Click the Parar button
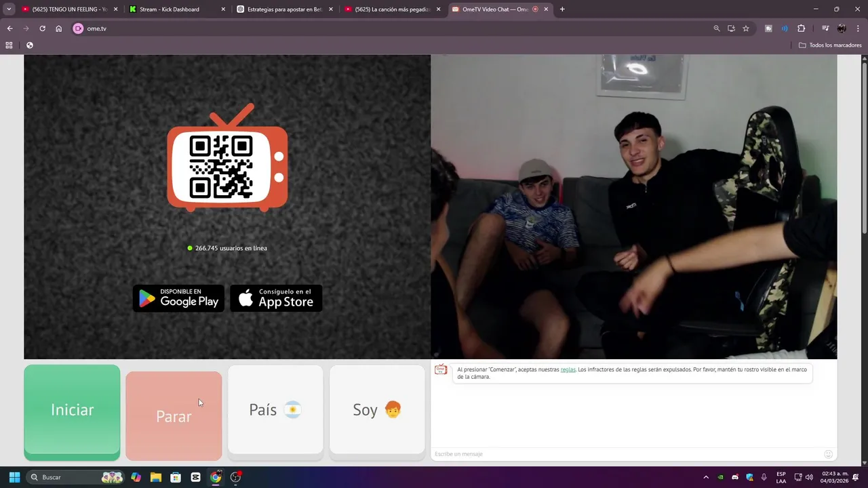The image size is (868, 488). 174,415
